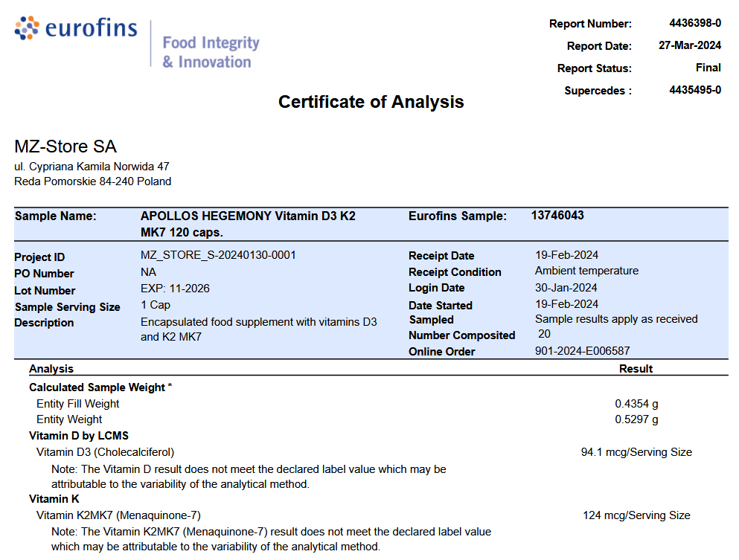The width and height of the screenshot is (739, 560).
Task: Select the "Vitamin D3 (Cholecalciferol)" row label
Action: tap(105, 453)
